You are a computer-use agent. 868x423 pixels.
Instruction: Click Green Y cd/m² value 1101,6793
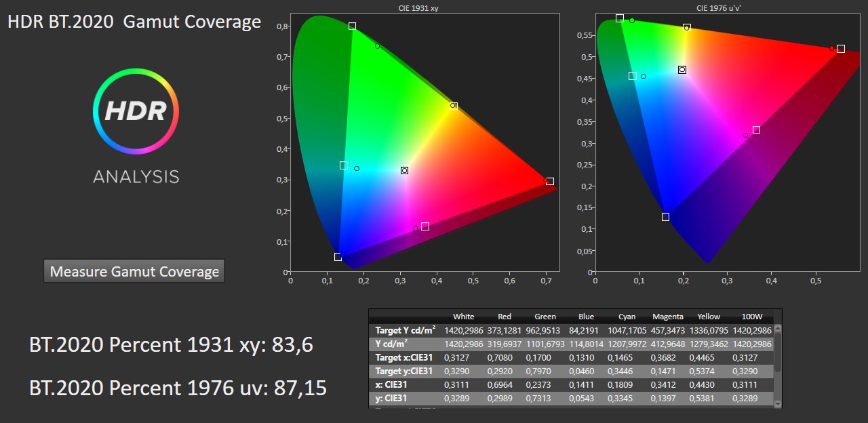(545, 344)
